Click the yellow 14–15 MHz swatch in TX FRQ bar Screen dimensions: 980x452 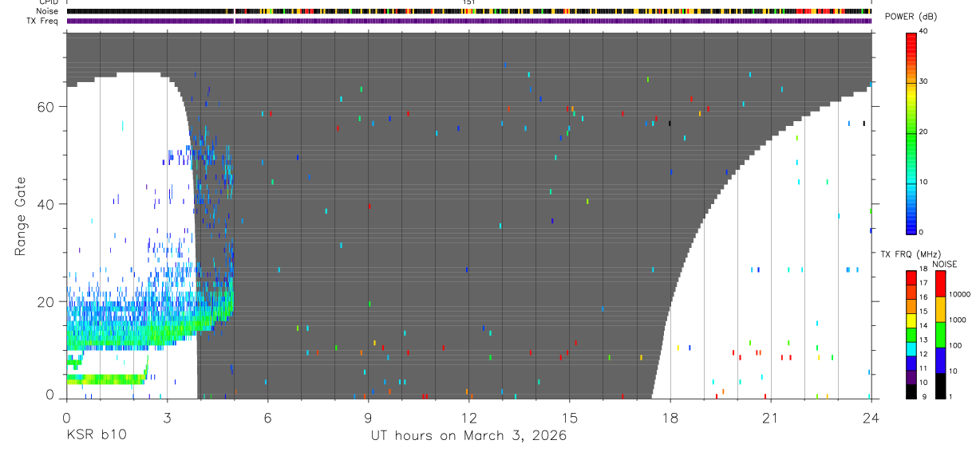pos(911,320)
